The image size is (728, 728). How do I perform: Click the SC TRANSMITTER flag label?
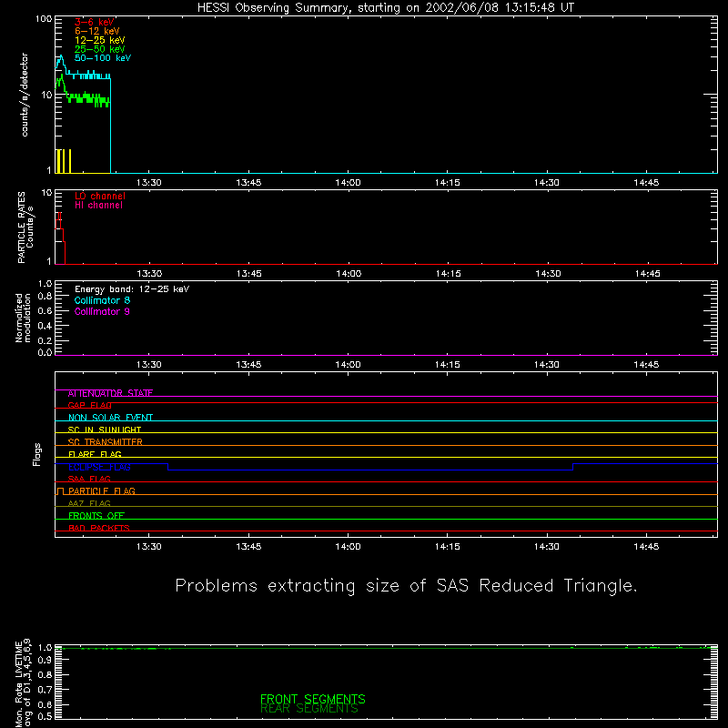pos(105,442)
